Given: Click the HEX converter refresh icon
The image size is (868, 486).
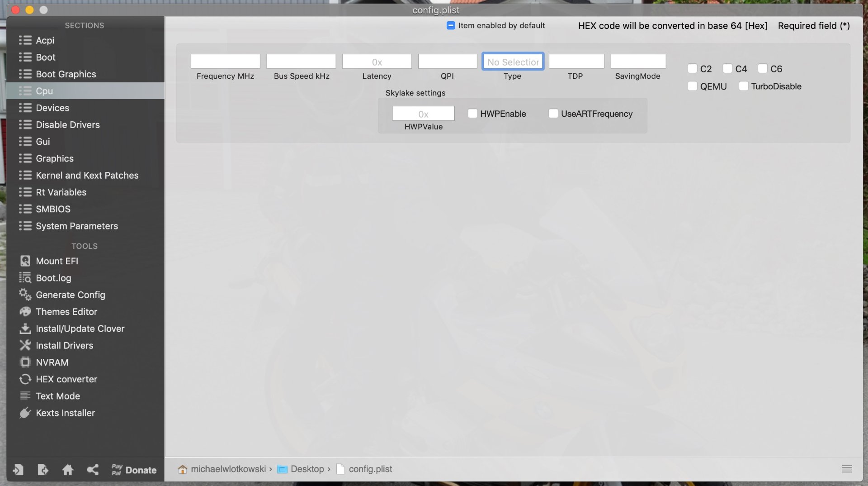Looking at the screenshot, I should tap(25, 379).
